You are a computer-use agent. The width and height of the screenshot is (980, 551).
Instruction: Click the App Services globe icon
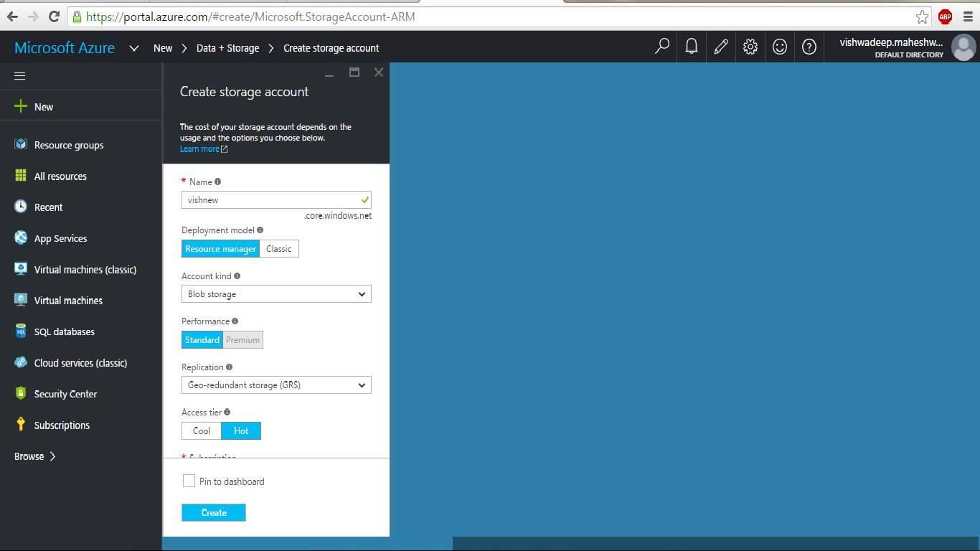tap(21, 238)
